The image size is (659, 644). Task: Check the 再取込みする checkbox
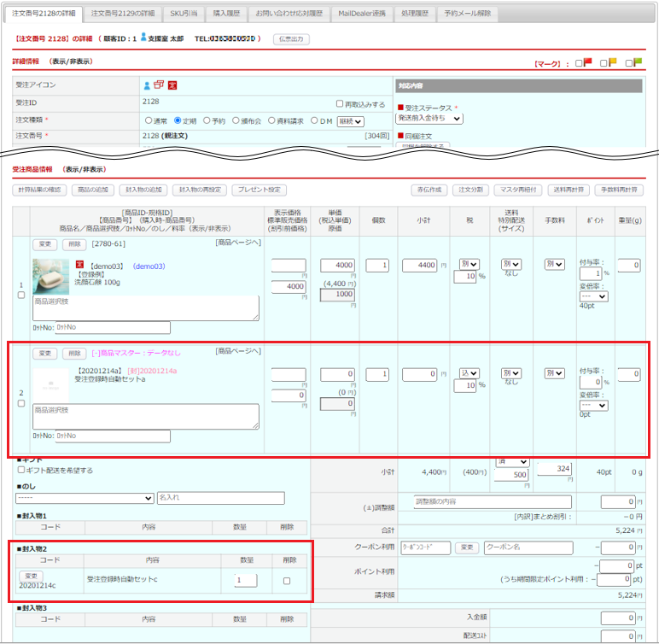[x=340, y=104]
